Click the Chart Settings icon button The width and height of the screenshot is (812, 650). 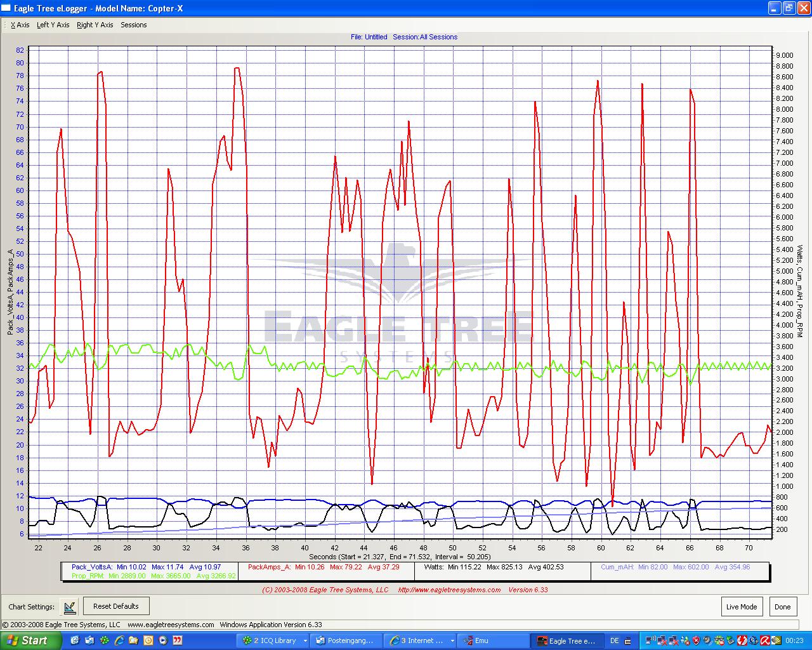pyautogui.click(x=70, y=607)
